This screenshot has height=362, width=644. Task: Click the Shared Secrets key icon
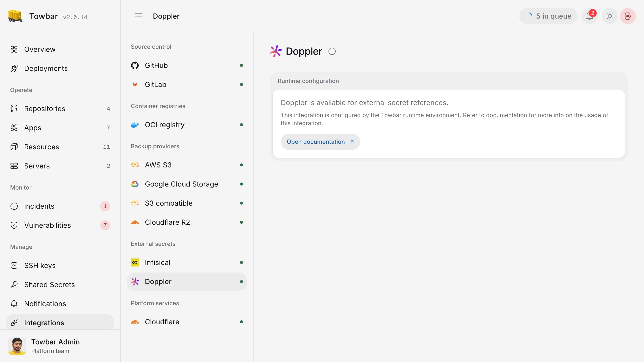[14, 285]
